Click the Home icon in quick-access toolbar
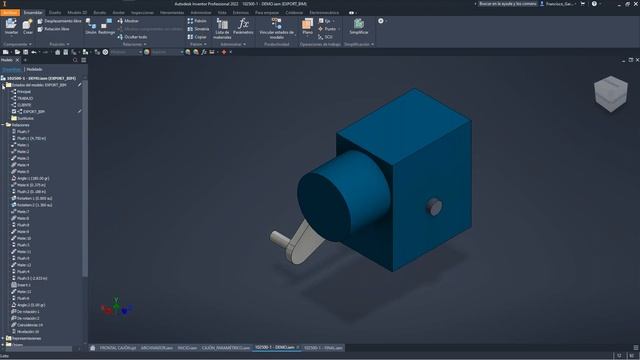Viewport: 640px width, 360px height. click(x=58, y=52)
